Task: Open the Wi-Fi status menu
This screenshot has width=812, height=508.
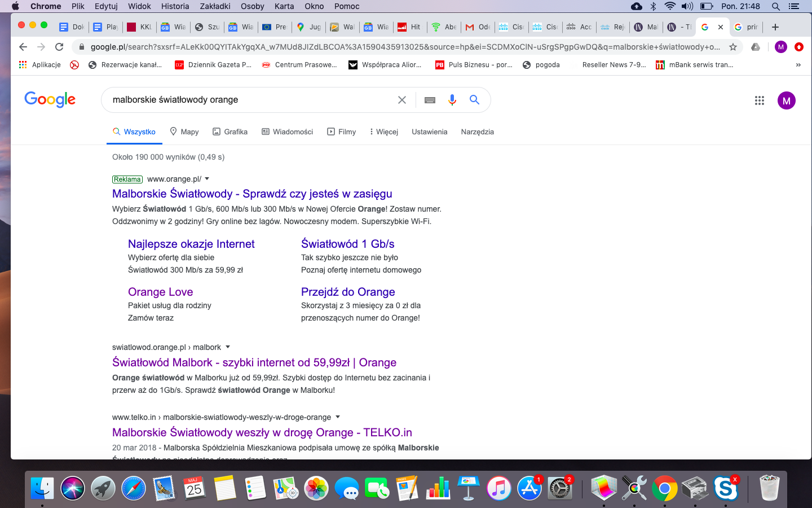Action: click(670, 6)
